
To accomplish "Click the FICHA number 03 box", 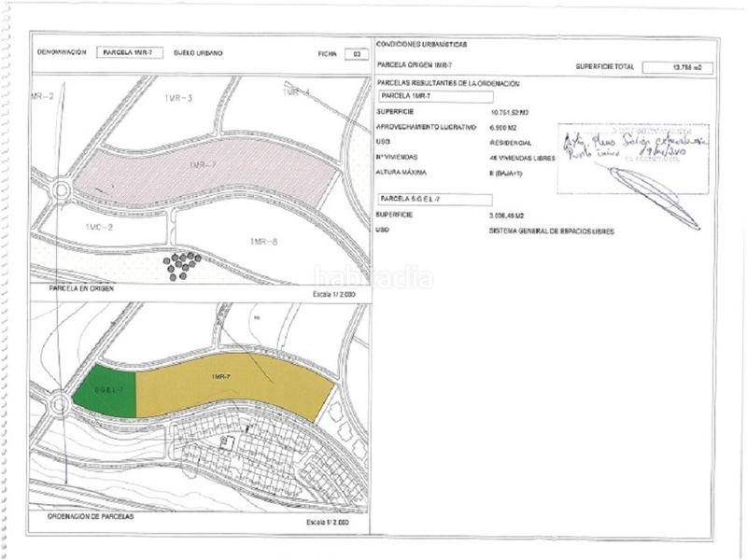I will point(353,54).
